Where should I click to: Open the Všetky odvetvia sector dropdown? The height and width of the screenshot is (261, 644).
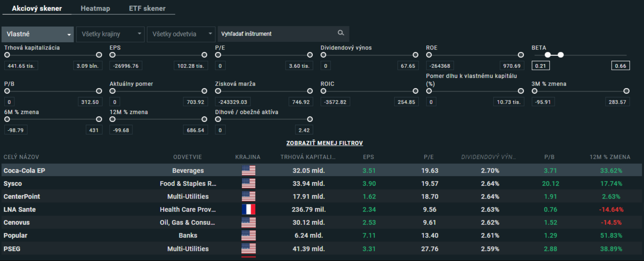coord(181,34)
